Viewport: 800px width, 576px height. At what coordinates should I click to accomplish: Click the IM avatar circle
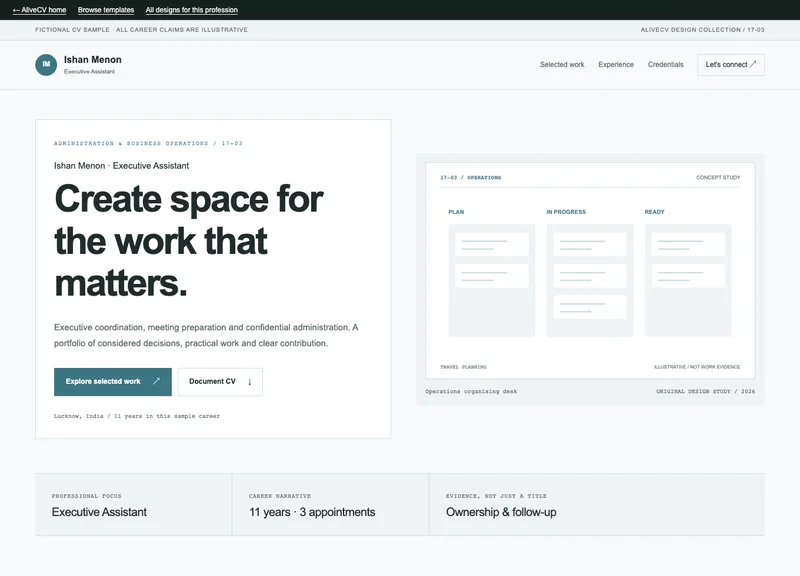[x=46, y=65]
